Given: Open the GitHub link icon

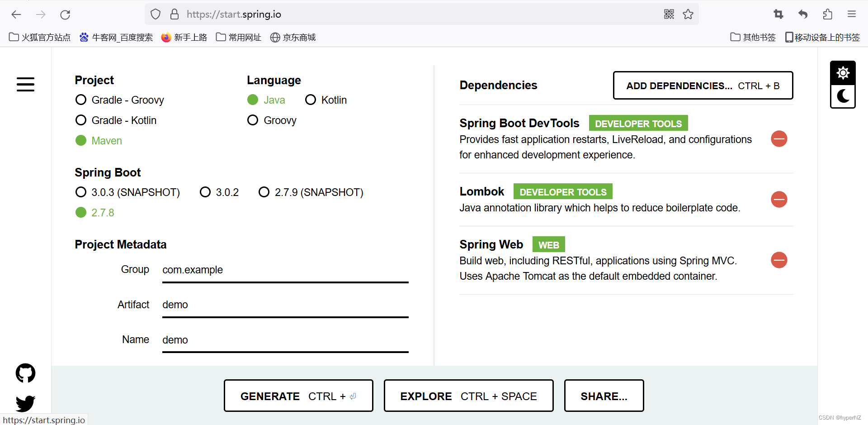Looking at the screenshot, I should pyautogui.click(x=25, y=373).
